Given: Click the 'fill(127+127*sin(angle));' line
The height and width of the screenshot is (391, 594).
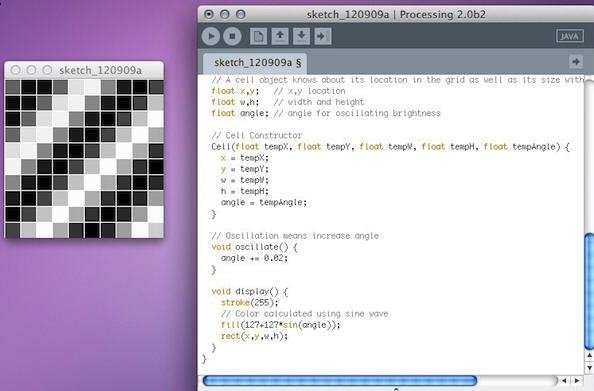Looking at the screenshot, I should click(x=281, y=325).
